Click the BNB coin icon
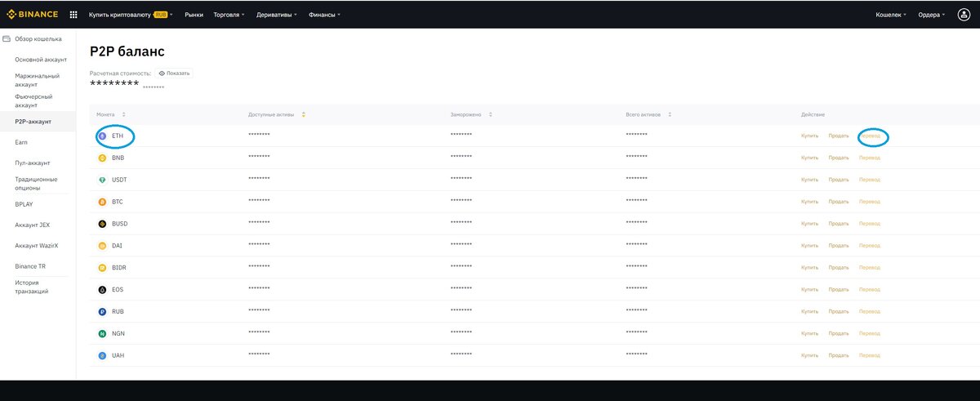 [x=103, y=158]
